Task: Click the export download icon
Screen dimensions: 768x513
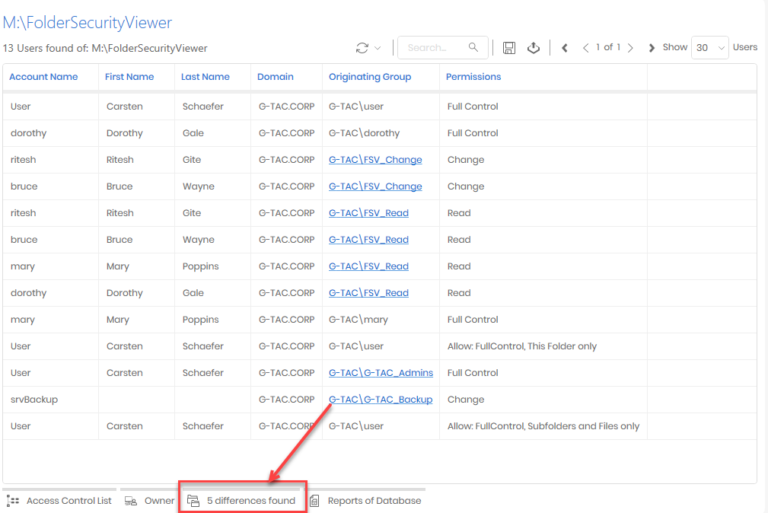Action: tap(533, 48)
